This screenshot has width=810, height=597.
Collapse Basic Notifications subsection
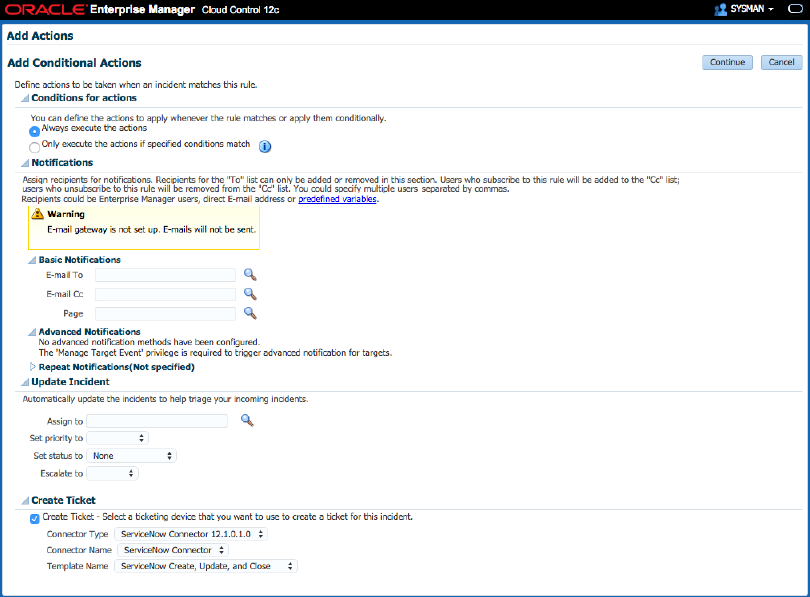point(32,260)
